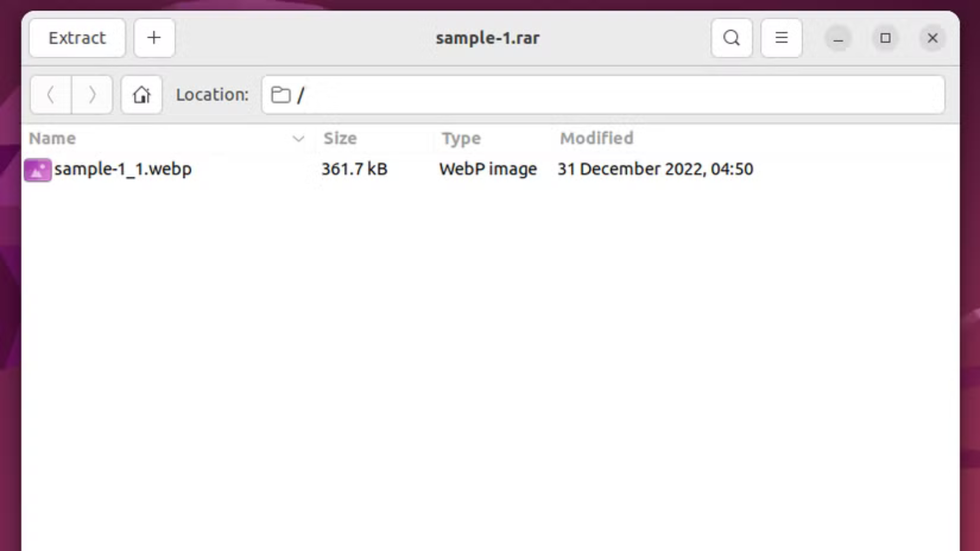Sort files by Type column

[461, 138]
